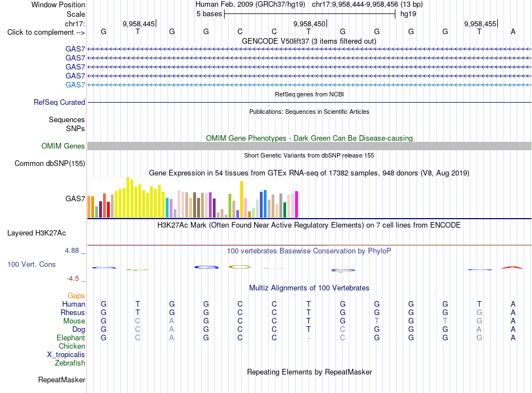Click the Human Feb. 2009 (GRCh37/hg19) title
Image resolution: width=532 pixels, height=393 pixels.
(250, 4)
